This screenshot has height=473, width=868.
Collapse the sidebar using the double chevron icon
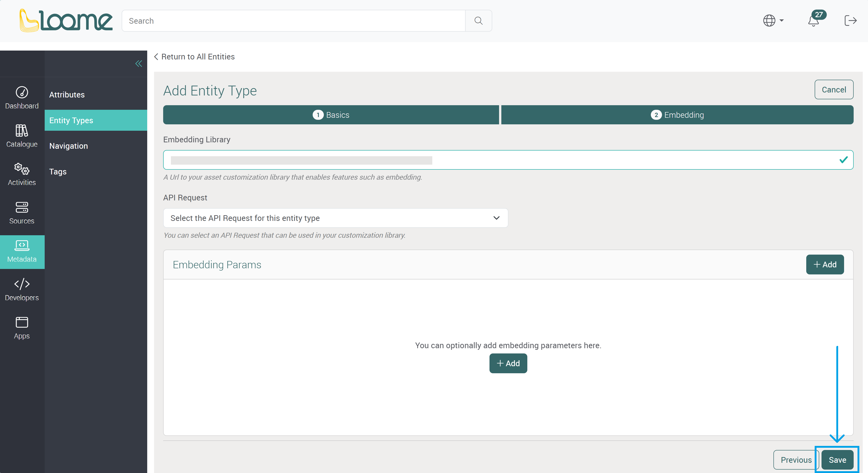pyautogui.click(x=139, y=64)
